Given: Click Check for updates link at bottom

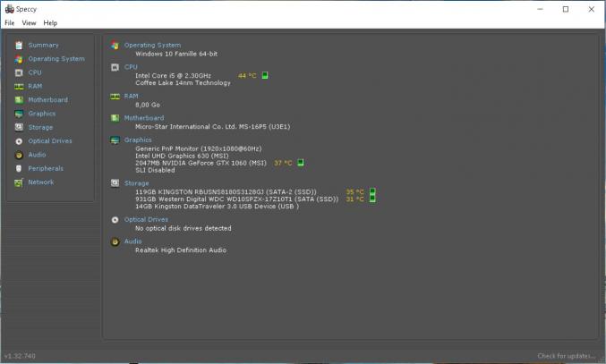Looking at the screenshot, I should [x=567, y=356].
